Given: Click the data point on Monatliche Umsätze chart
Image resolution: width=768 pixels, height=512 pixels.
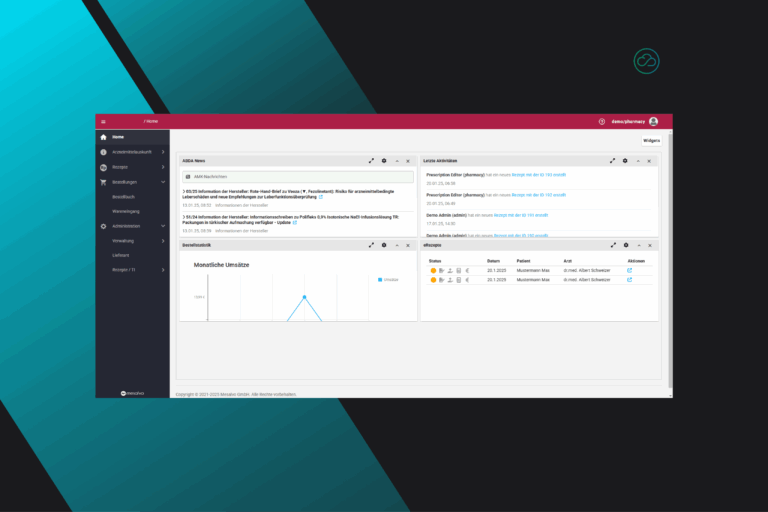Looking at the screenshot, I should 305,296.
